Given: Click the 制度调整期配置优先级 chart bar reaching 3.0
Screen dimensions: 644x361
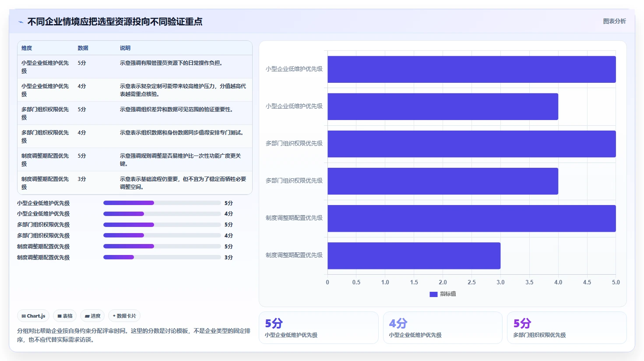Looking at the screenshot, I should tap(414, 256).
